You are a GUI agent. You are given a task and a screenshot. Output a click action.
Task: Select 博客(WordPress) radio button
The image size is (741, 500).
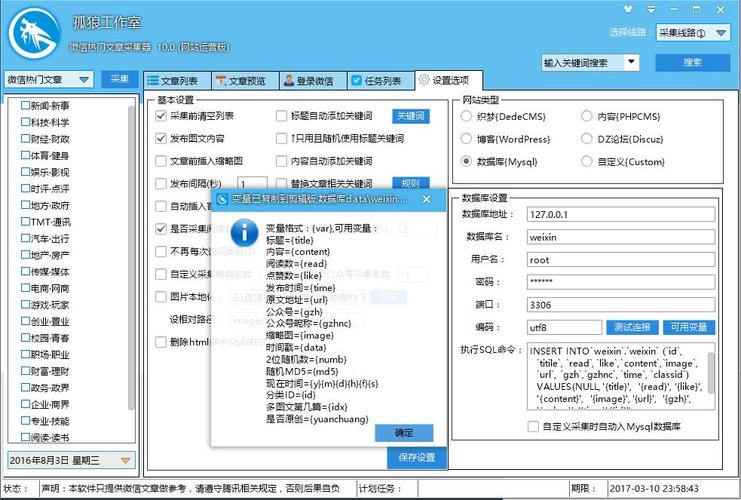pos(466,138)
